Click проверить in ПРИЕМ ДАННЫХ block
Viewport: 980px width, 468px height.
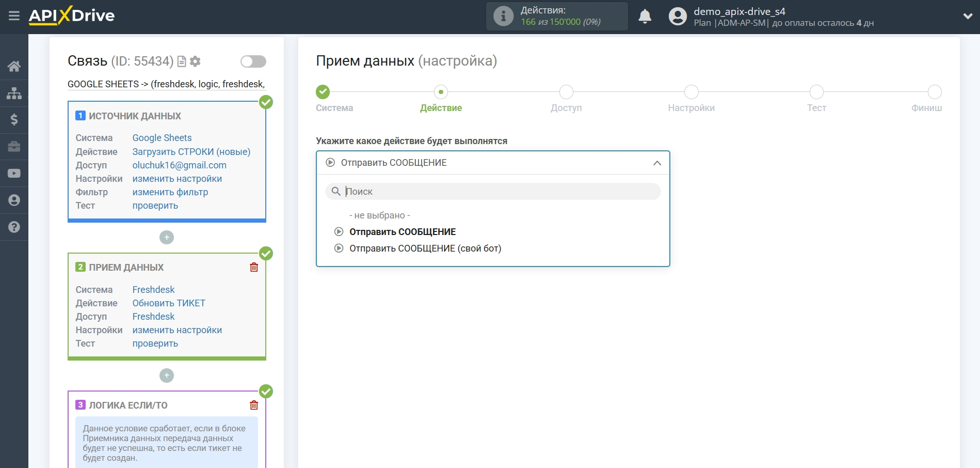coord(155,344)
